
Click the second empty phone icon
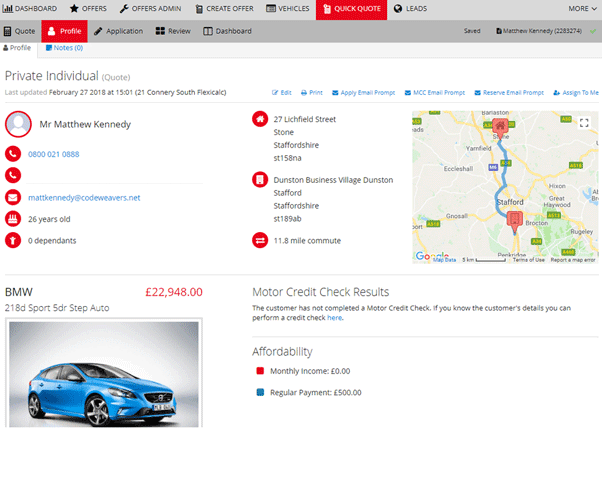point(13,175)
